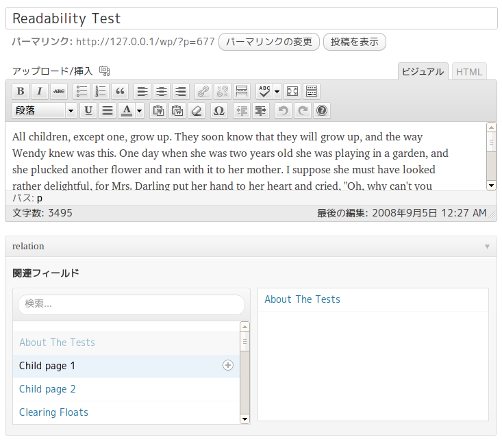Click 投稿を表示 button
The width and height of the screenshot is (502, 448).
[x=354, y=42]
